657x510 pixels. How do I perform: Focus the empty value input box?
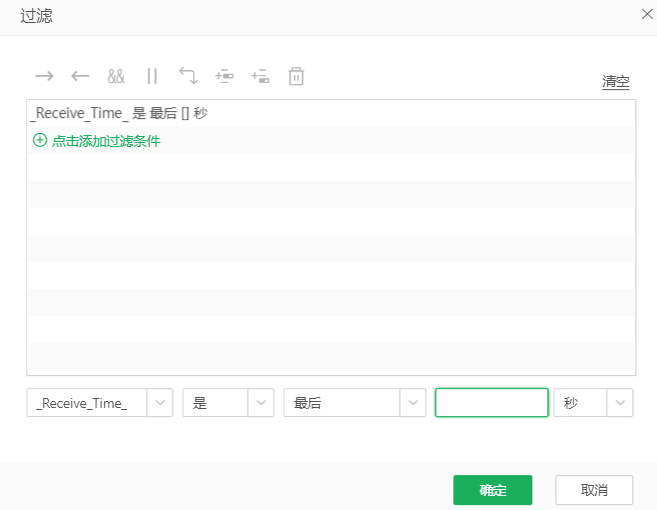click(x=491, y=403)
